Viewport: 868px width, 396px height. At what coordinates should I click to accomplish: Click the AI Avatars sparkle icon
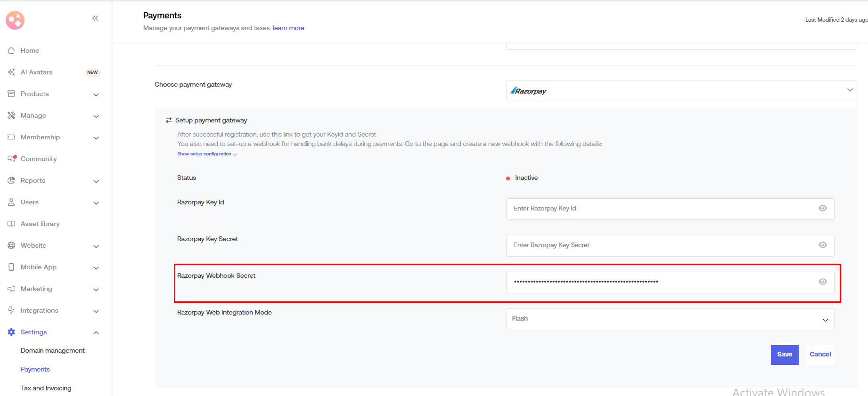11,72
